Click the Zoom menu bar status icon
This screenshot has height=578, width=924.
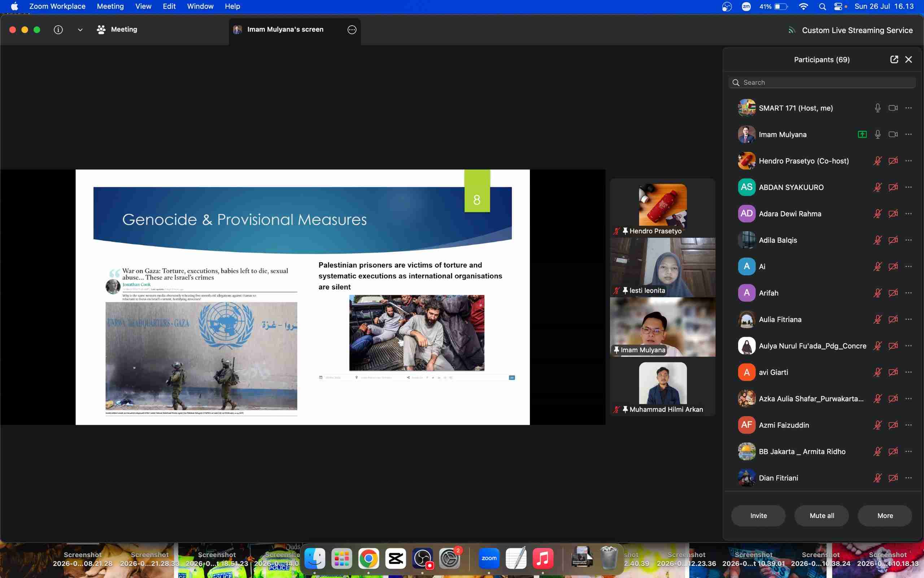pyautogui.click(x=746, y=7)
